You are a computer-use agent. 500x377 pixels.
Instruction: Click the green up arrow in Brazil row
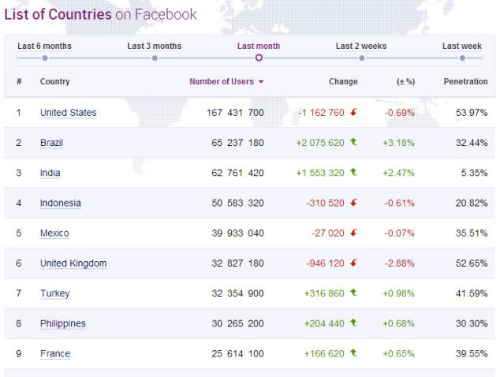(x=354, y=142)
